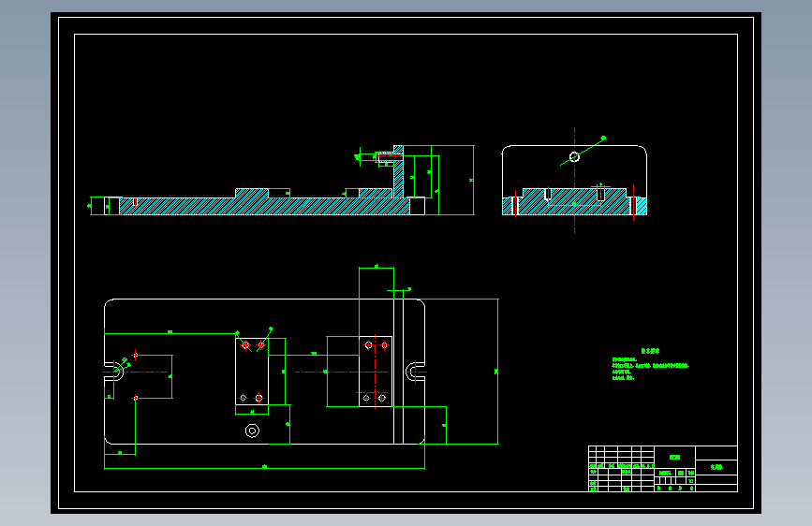Pick the vertical hatched bracket in front view
Viewport: 812px width, 526px height.
(398, 172)
